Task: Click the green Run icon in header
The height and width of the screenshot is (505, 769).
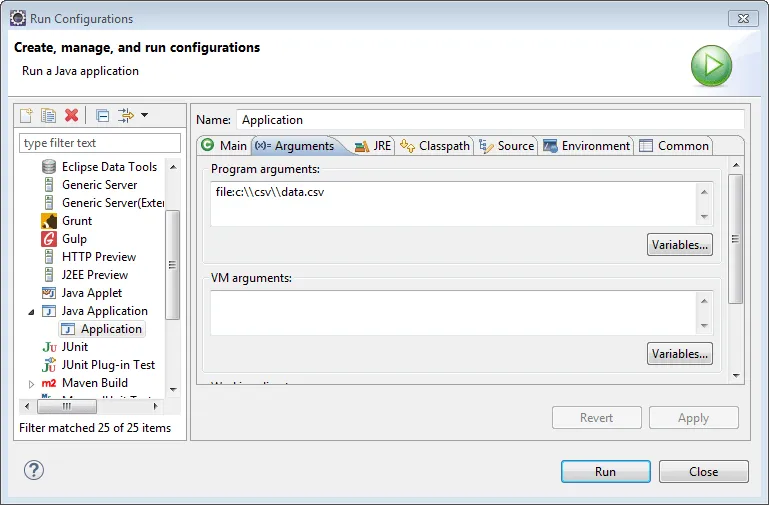Action: 712,68
